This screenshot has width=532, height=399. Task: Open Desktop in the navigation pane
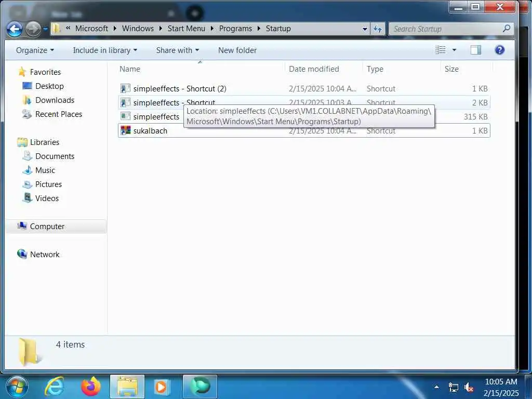pos(49,86)
